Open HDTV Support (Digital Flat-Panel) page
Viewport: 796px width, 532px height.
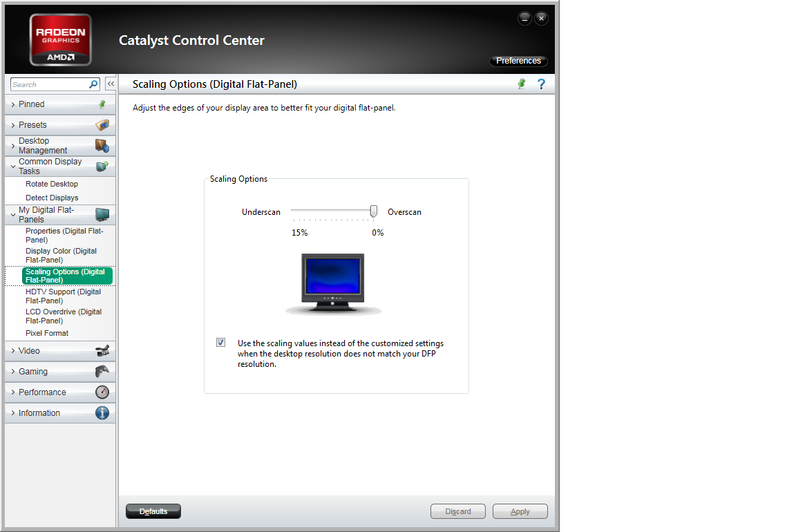coord(64,296)
